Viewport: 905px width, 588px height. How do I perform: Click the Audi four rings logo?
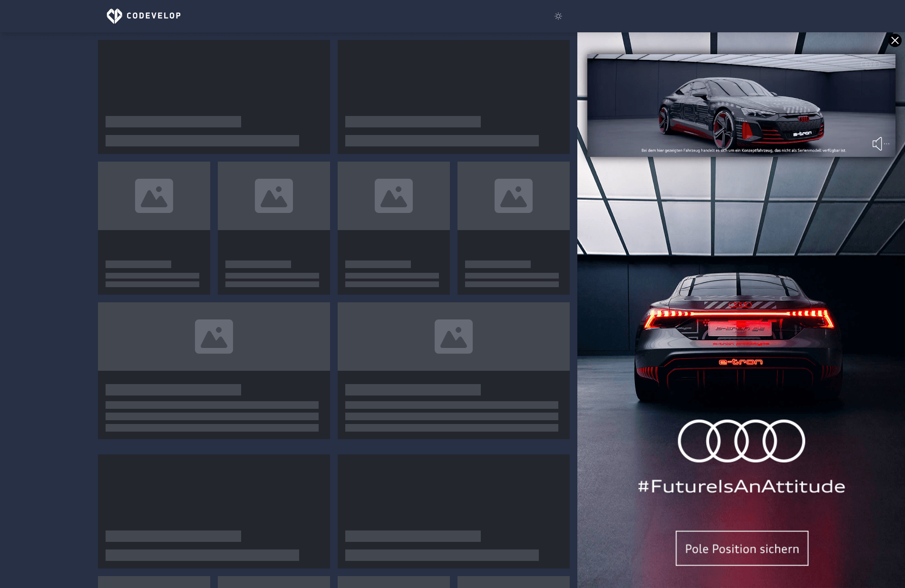pos(741,441)
